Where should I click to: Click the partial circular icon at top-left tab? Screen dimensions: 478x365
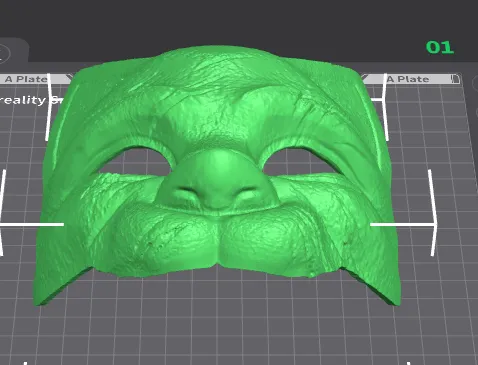tap(4, 53)
